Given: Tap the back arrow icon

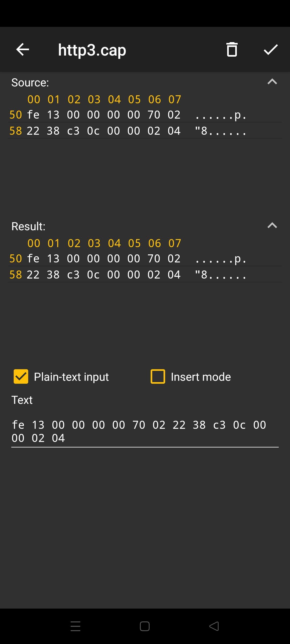Looking at the screenshot, I should tap(23, 50).
